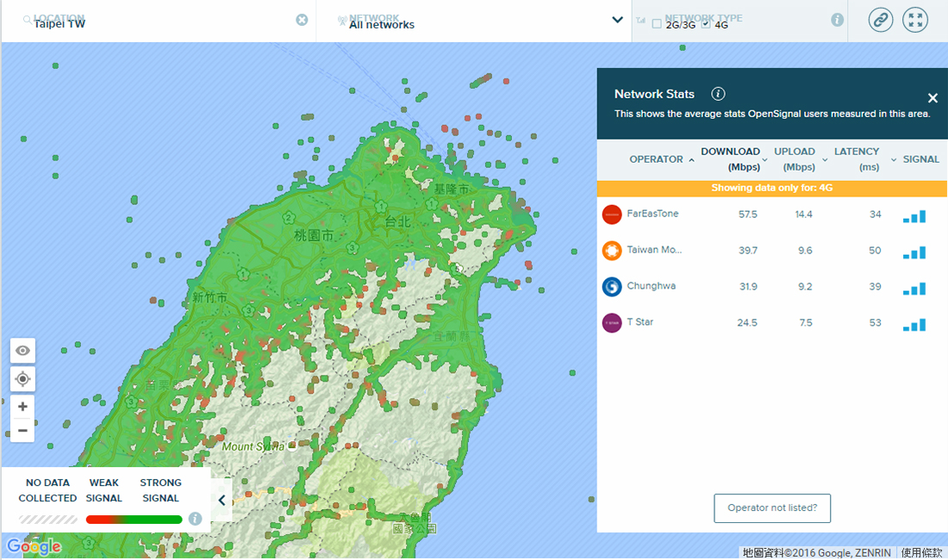The width and height of the screenshot is (948, 560).
Task: Click Taiwan Mobile latency value 50
Action: tap(875, 251)
